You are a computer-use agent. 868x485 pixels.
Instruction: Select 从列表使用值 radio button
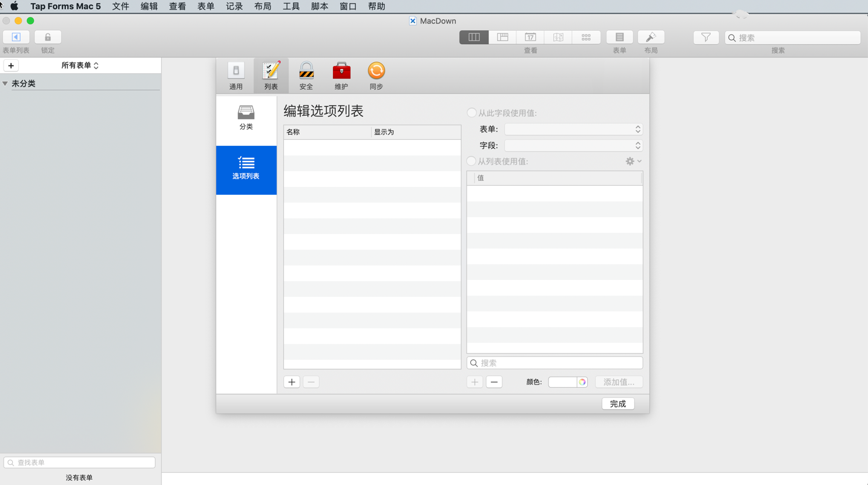(472, 161)
